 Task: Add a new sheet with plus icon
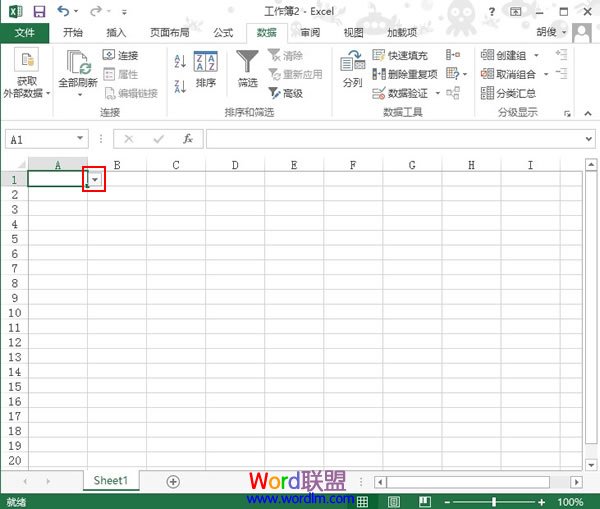click(x=173, y=481)
